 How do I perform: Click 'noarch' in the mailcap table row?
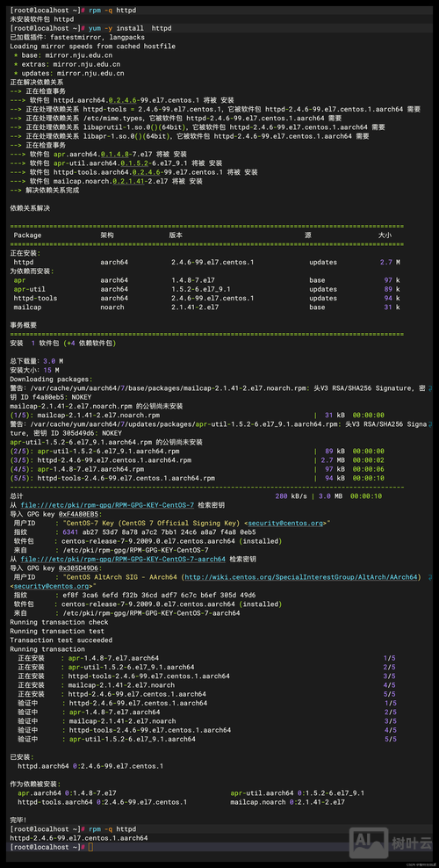click(112, 307)
